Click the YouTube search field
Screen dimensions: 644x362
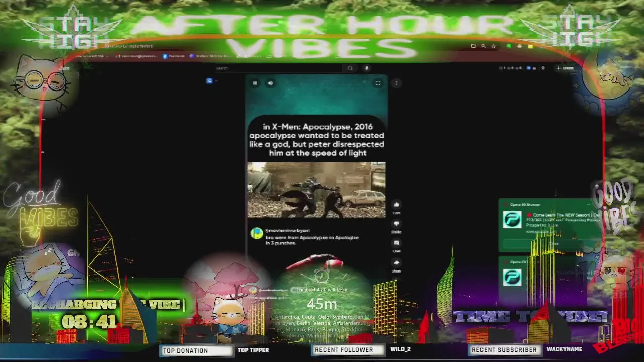click(278, 68)
